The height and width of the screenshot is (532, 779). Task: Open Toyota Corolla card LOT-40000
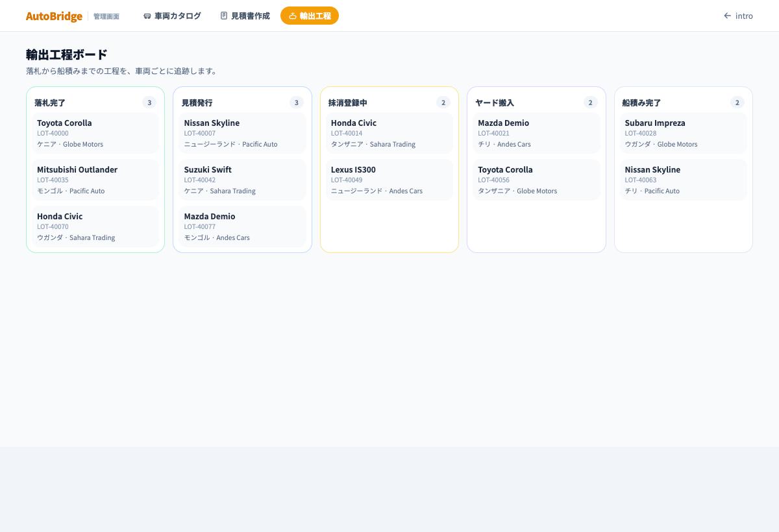point(95,133)
